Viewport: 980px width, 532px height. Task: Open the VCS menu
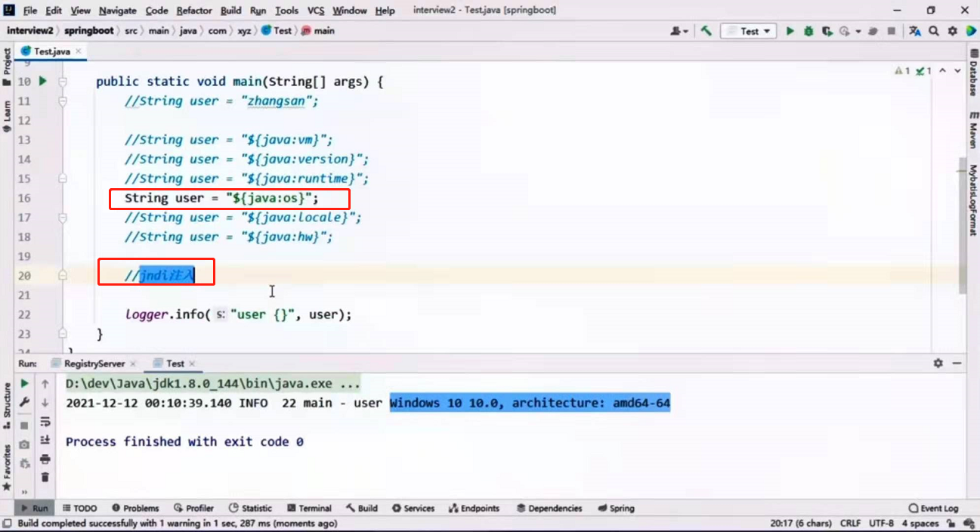[x=316, y=11]
